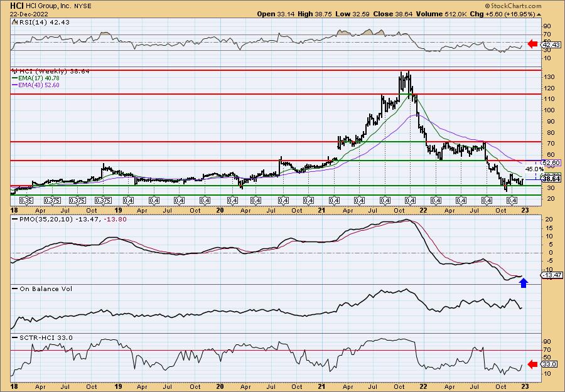This screenshot has width=565, height=392.
Task: Click the 0.35 dividend marker
Action: click(x=26, y=201)
